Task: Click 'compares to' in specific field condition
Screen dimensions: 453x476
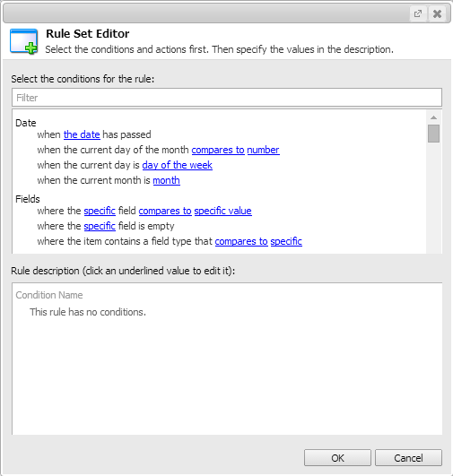Action: click(165, 211)
